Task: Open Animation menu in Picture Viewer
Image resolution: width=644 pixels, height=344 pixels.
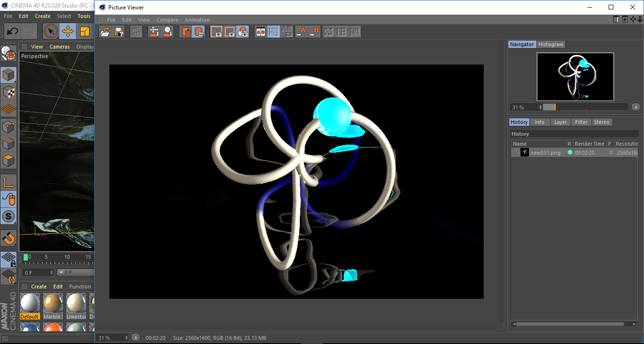Action: [197, 20]
